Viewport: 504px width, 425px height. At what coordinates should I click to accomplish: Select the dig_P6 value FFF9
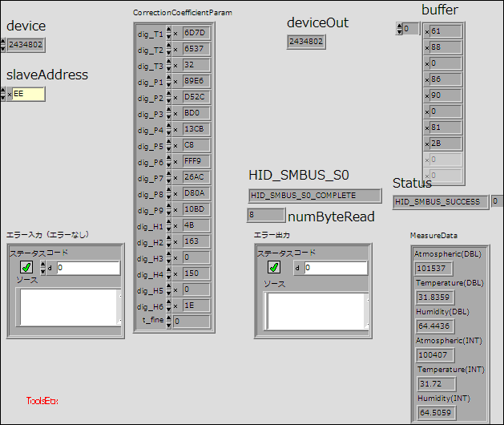click(196, 161)
